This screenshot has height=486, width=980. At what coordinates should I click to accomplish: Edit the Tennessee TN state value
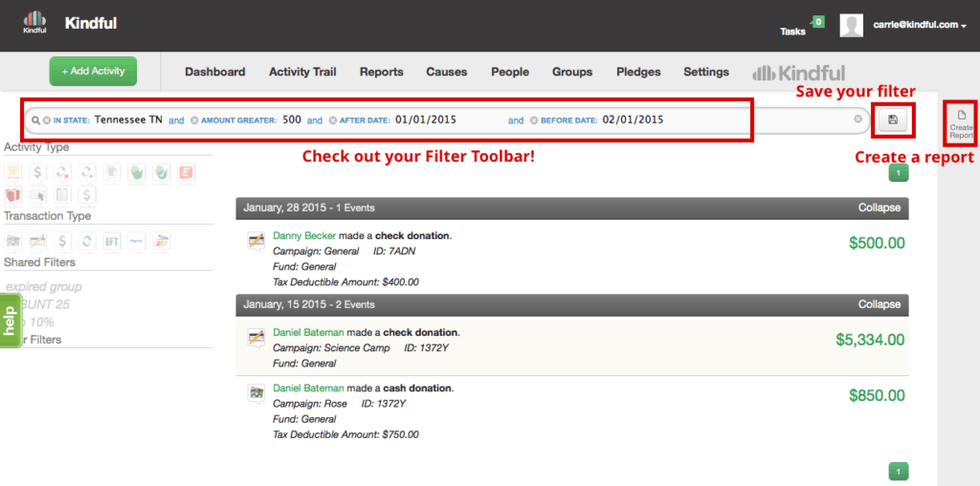128,120
